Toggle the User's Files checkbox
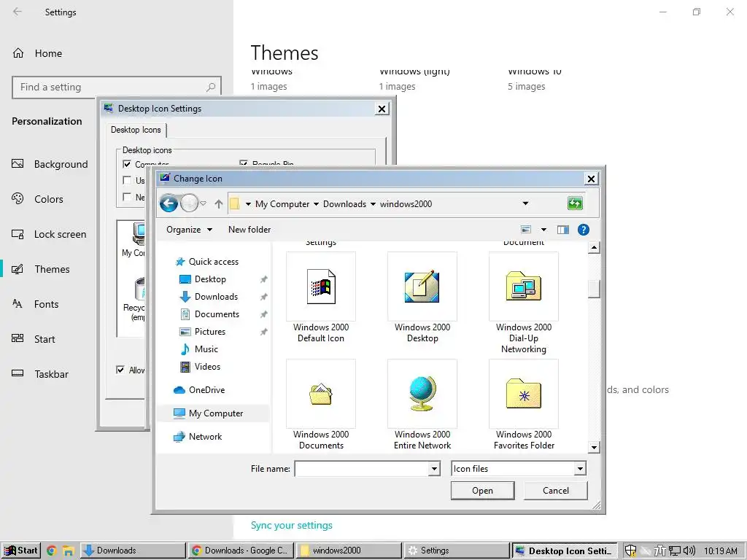747x560 pixels. 127,181
